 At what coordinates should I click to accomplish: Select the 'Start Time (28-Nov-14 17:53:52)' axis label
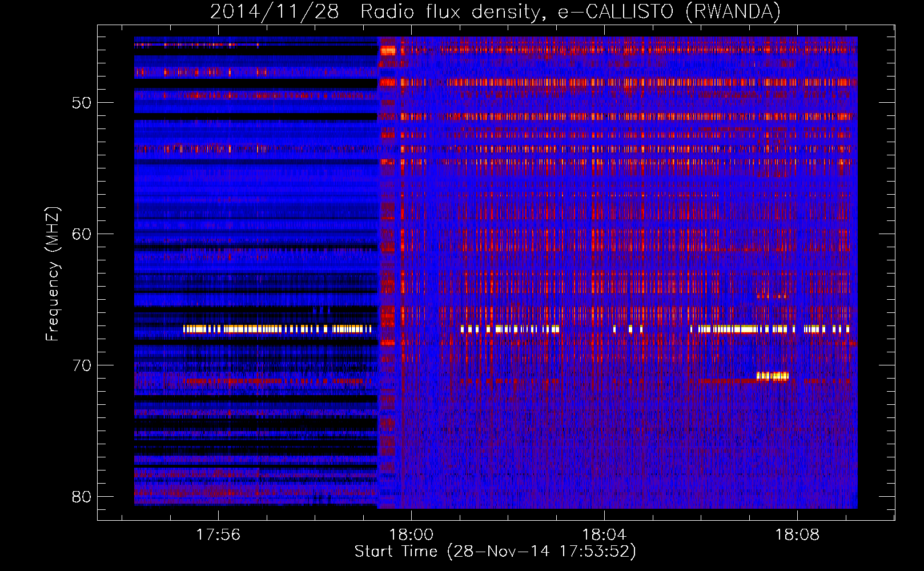coord(495,552)
